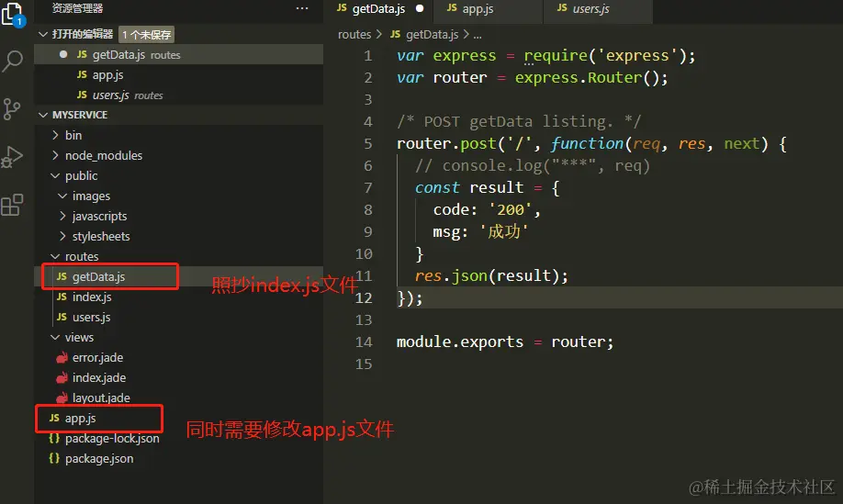Open the Explorer view in activity bar
The height and width of the screenshot is (504, 843).
click(x=13, y=15)
